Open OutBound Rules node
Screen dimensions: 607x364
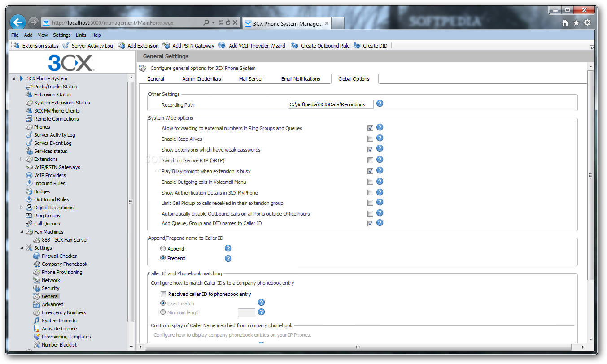click(x=51, y=199)
